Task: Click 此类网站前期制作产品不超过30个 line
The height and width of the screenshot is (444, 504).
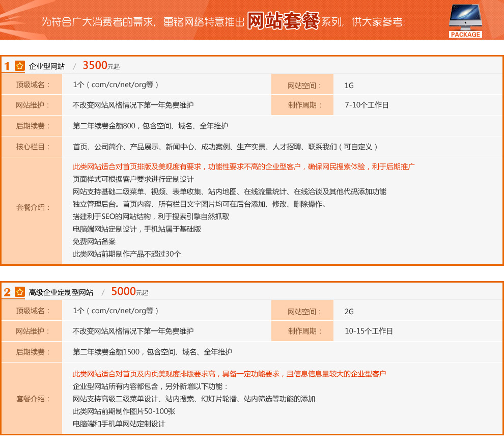Action: click(127, 254)
